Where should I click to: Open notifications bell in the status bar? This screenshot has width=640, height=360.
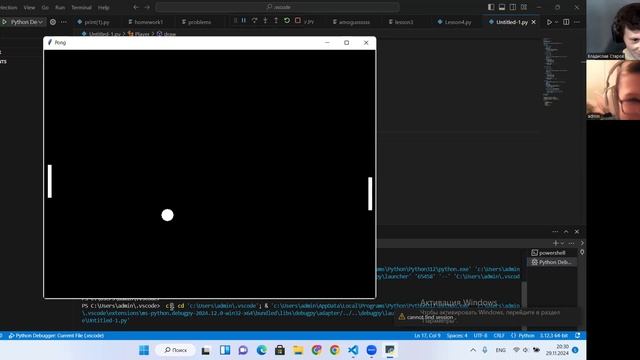(x=578, y=336)
